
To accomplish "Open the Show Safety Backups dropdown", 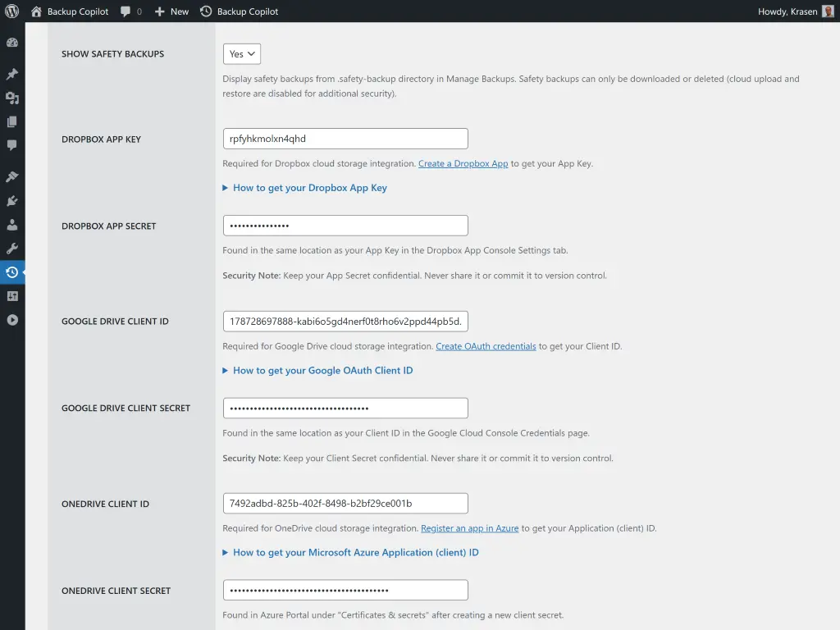I will click(241, 52).
